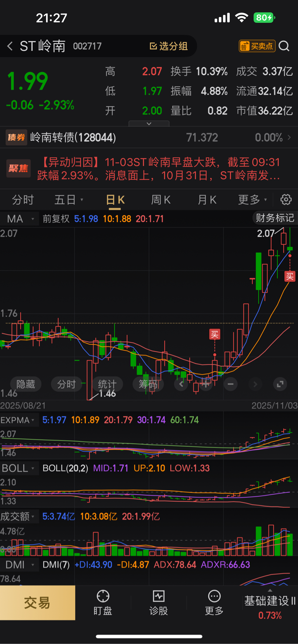Tap the 2.07 high label on chart
Screen dimensions: 298x644
266,233
